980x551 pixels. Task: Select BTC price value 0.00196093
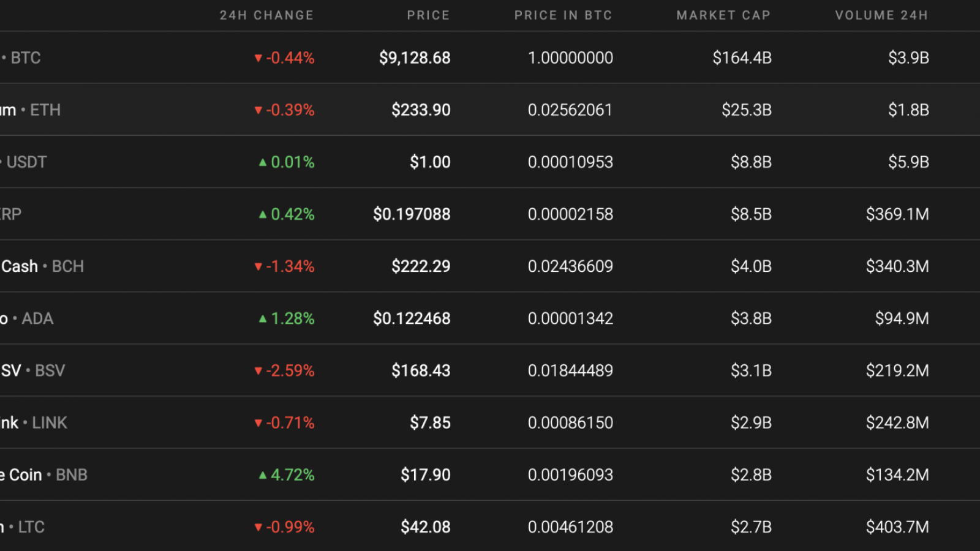pos(570,474)
